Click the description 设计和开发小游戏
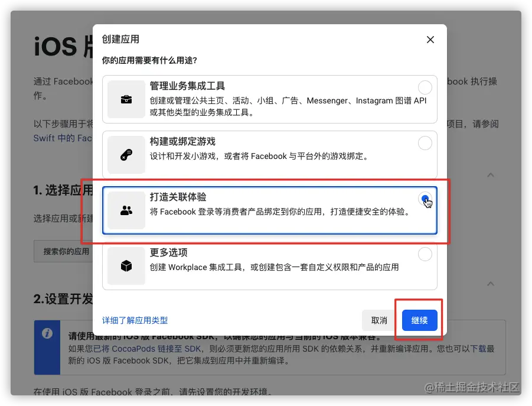 (259, 156)
